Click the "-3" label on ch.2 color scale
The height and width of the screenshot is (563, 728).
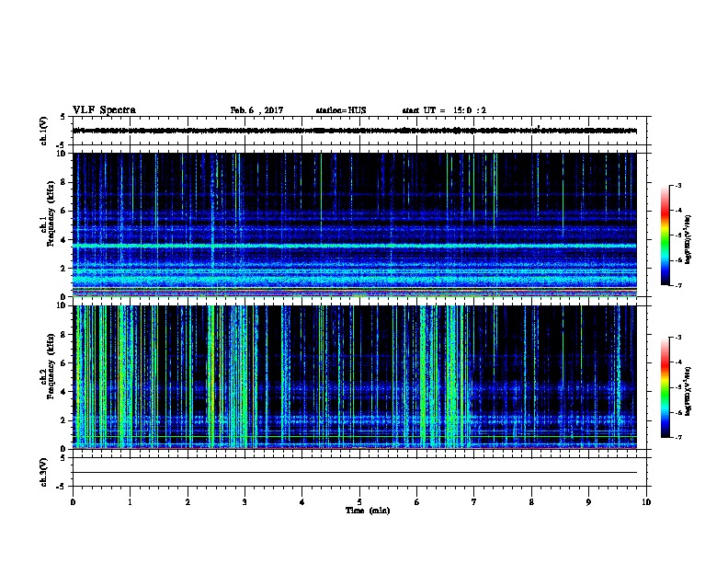(677, 338)
